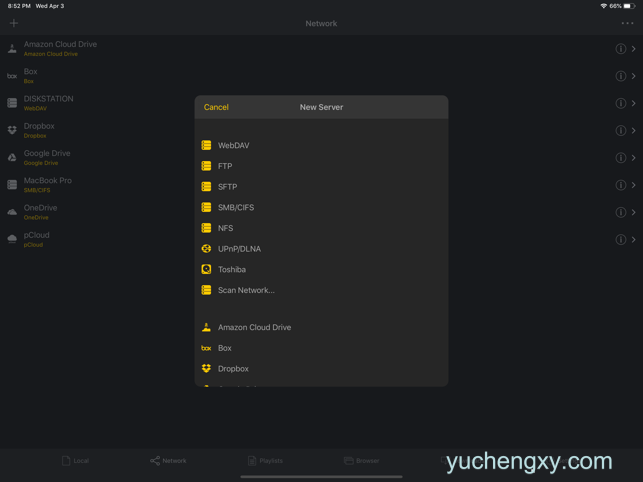Viewport: 643px width, 482px height.
Task: Show info for OneDrive row
Action: [620, 212]
